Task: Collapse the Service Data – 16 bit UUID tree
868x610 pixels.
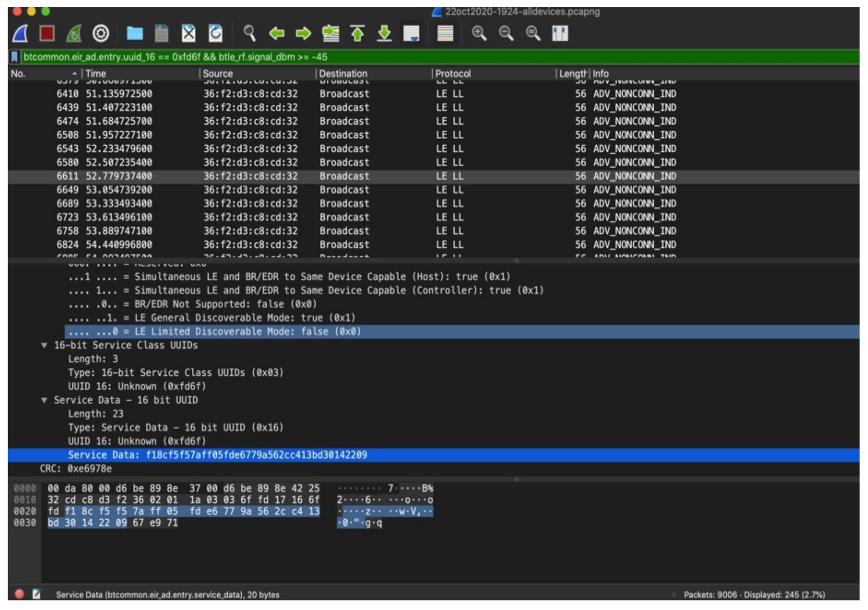Action: [44, 400]
